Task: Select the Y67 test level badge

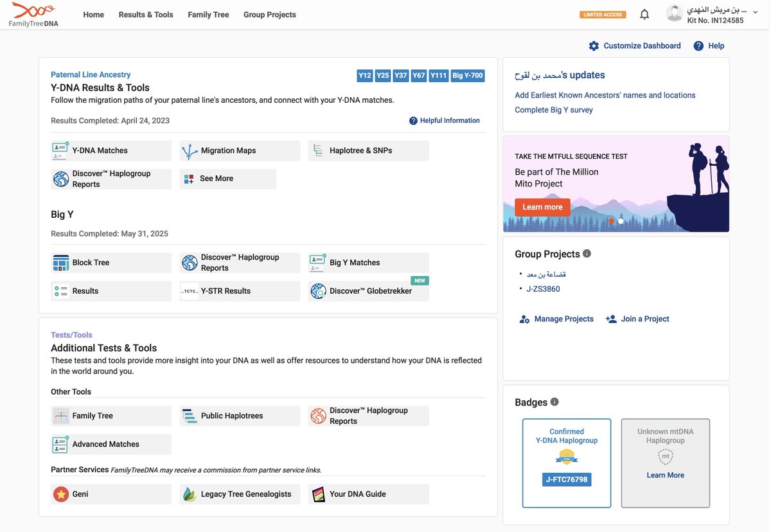Action: (419, 76)
